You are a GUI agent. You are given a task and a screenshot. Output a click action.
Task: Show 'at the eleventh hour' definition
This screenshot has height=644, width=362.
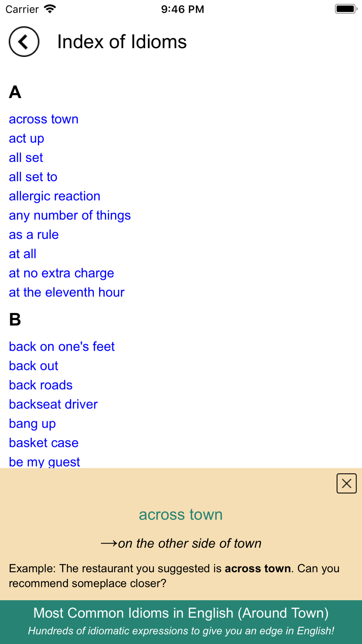[67, 292]
